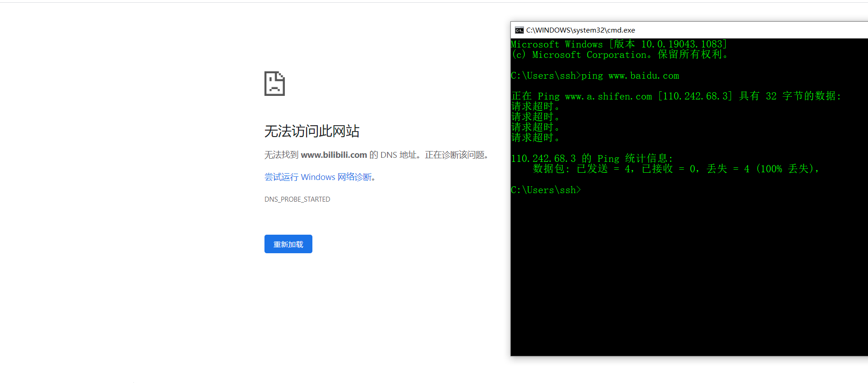Click the cmd.exe title bar icon
The width and height of the screenshot is (868, 383).
(x=519, y=30)
